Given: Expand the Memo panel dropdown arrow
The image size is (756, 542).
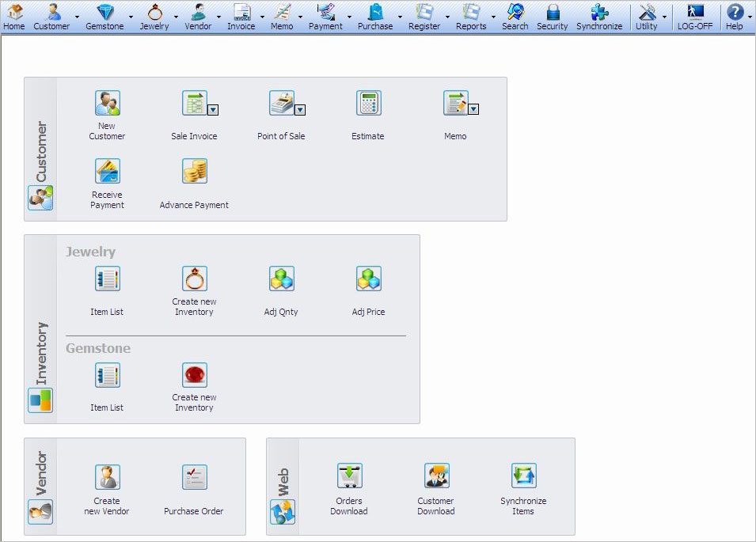Looking at the screenshot, I should tap(473, 109).
